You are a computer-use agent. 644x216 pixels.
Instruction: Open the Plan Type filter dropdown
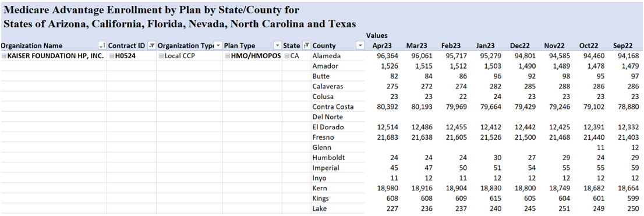pos(278,46)
